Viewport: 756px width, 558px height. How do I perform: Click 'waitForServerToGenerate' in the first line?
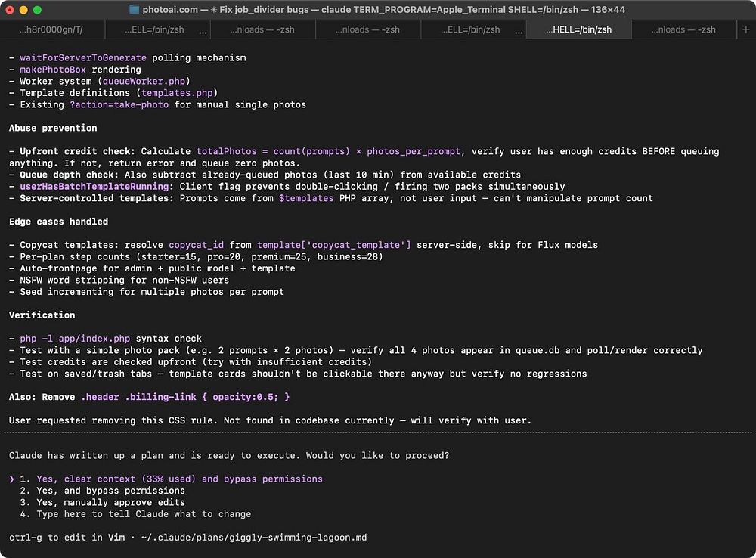[x=83, y=58]
